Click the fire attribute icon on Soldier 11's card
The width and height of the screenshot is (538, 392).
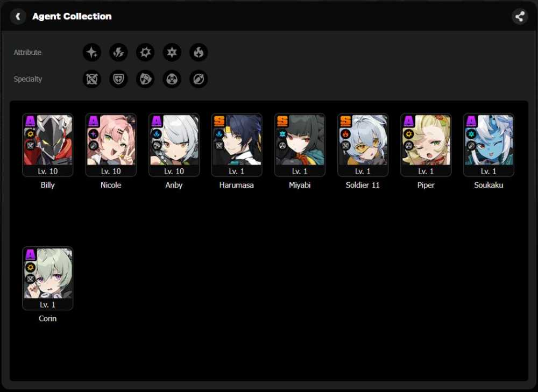pos(345,134)
